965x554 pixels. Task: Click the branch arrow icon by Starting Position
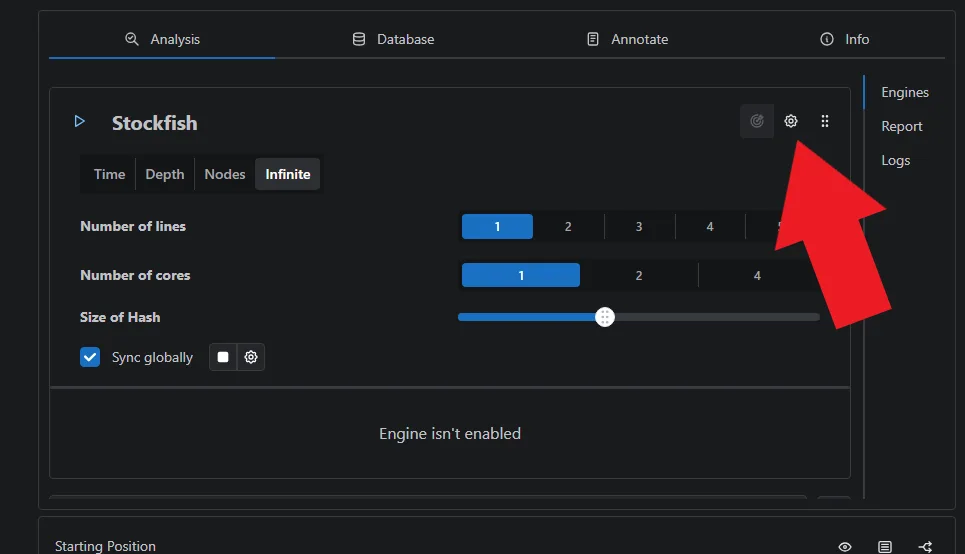pos(925,547)
